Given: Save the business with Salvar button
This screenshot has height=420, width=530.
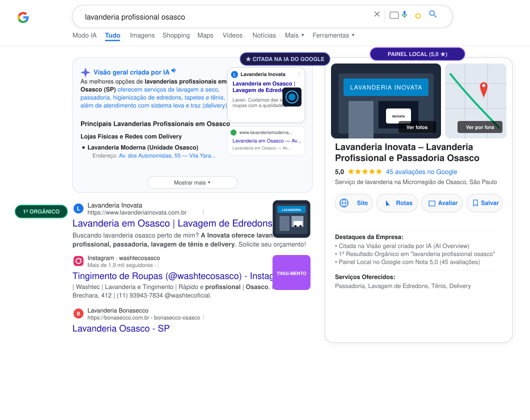Looking at the screenshot, I should click(x=484, y=203).
